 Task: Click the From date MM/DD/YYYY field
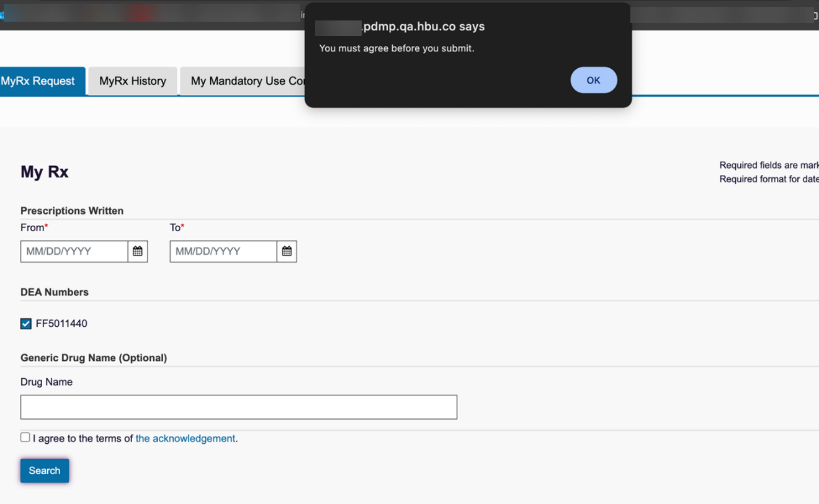(x=74, y=251)
